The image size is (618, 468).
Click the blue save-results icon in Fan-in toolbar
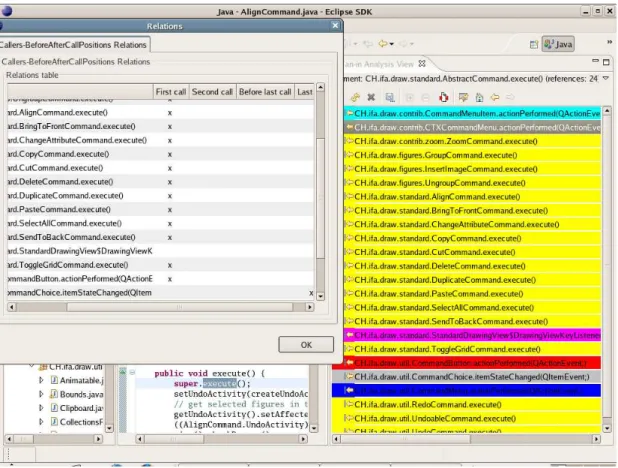click(x=389, y=97)
